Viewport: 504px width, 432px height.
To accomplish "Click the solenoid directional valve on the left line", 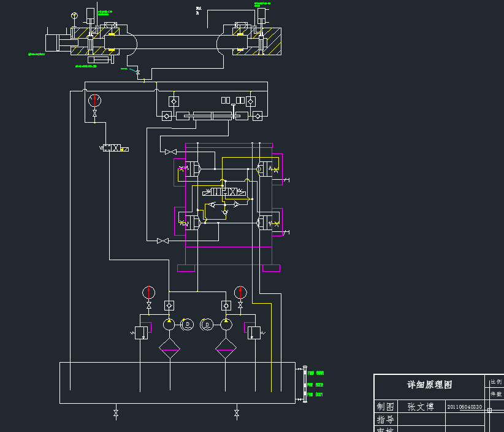I will [115, 148].
